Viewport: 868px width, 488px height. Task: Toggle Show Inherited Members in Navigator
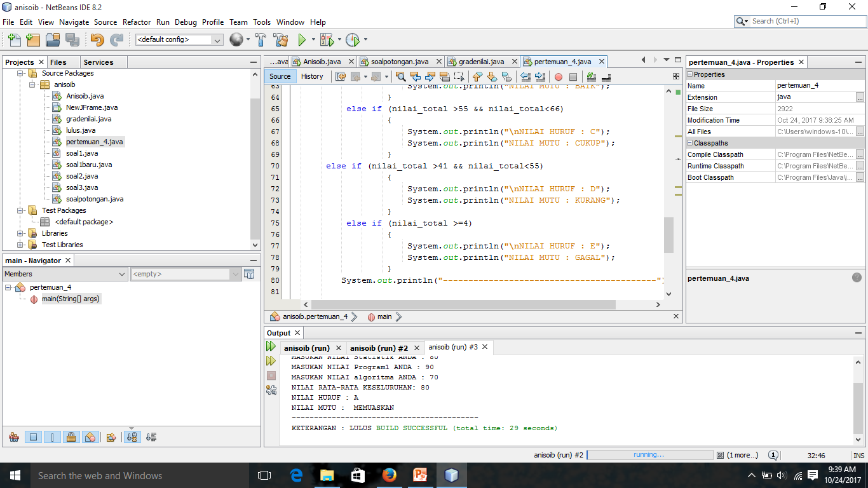click(14, 437)
